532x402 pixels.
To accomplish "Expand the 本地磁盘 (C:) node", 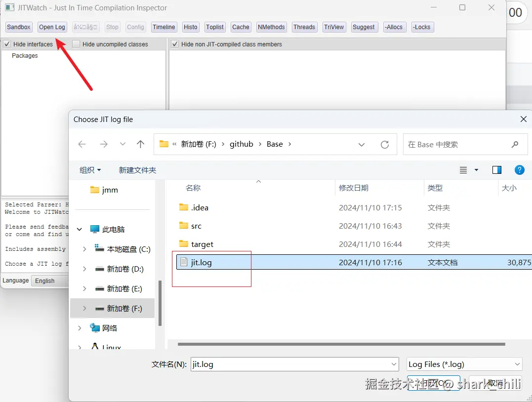I will coord(84,249).
